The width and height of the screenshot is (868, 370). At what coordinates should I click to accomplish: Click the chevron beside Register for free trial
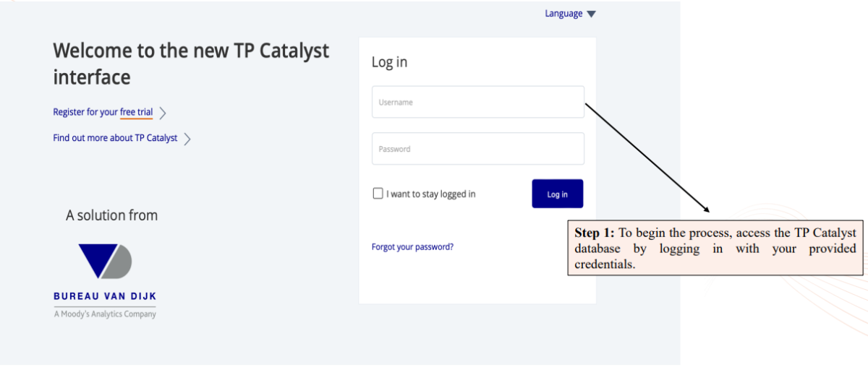163,113
